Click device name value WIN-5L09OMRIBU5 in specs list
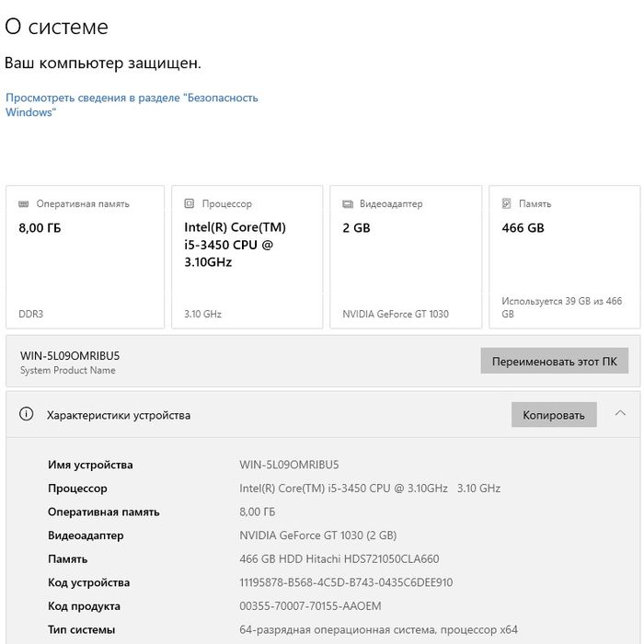644x644 pixels. pos(289,465)
